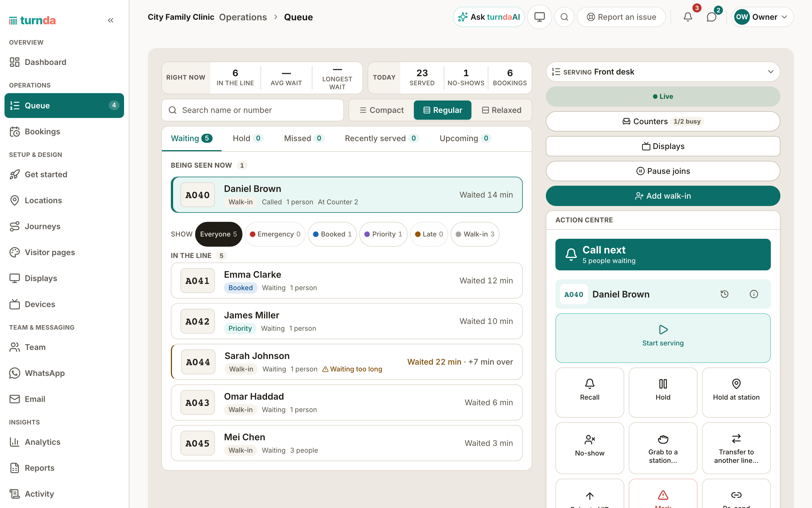Viewport: 812px width, 508px height.
Task: Open Visitor pages in the sidebar
Action: point(64,252)
